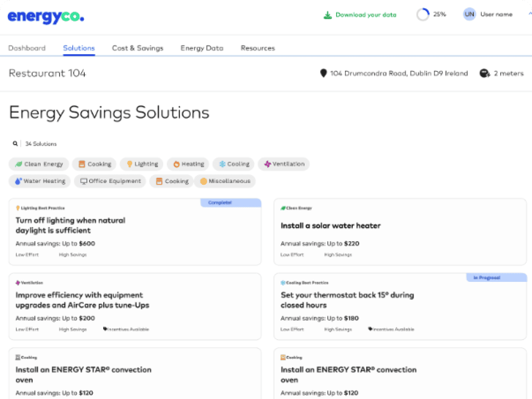Click the UN user avatar
The image size is (532, 399).
pos(469,15)
